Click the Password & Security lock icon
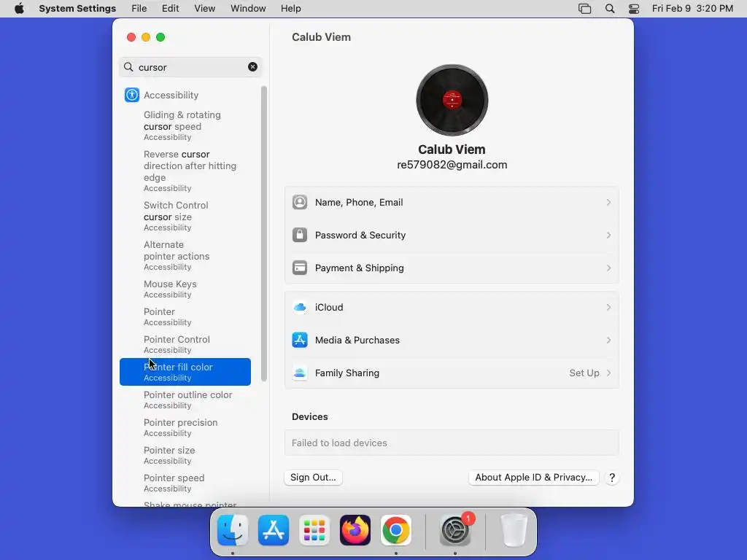Image resolution: width=747 pixels, height=560 pixels. click(x=300, y=235)
